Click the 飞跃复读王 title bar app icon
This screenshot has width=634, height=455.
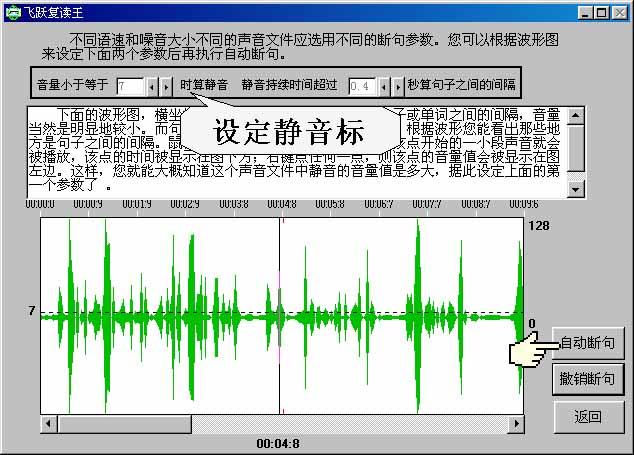click(x=12, y=11)
